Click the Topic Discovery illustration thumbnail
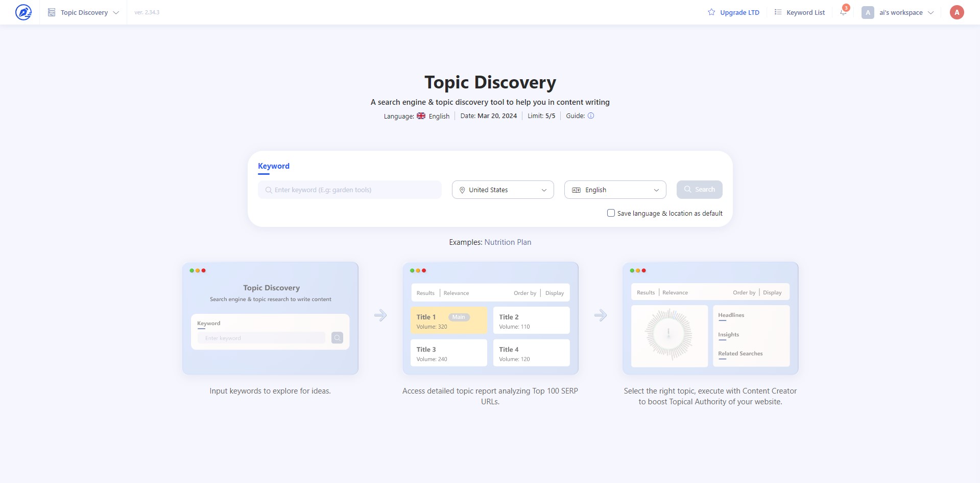 click(x=270, y=318)
